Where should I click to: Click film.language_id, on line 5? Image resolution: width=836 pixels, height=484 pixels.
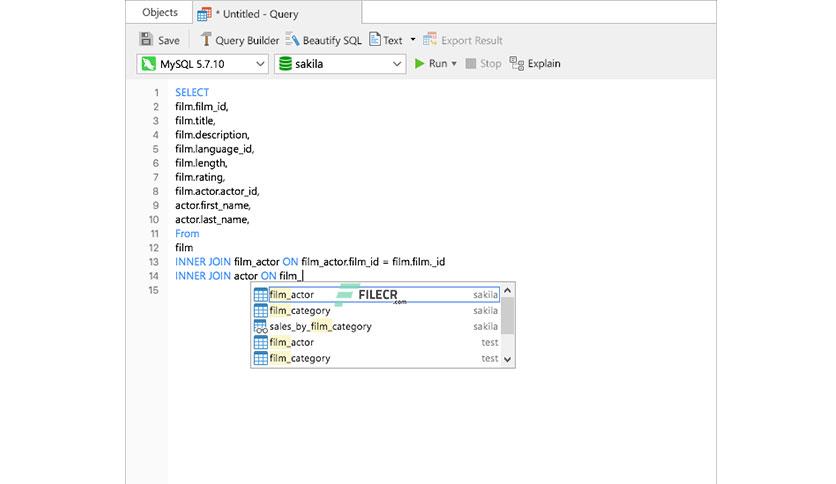tap(214, 149)
